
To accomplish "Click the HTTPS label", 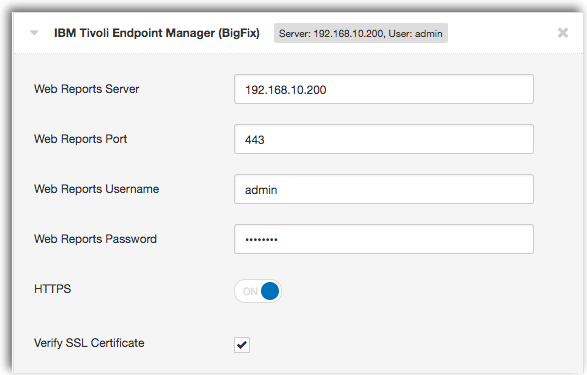I will coord(52,289).
